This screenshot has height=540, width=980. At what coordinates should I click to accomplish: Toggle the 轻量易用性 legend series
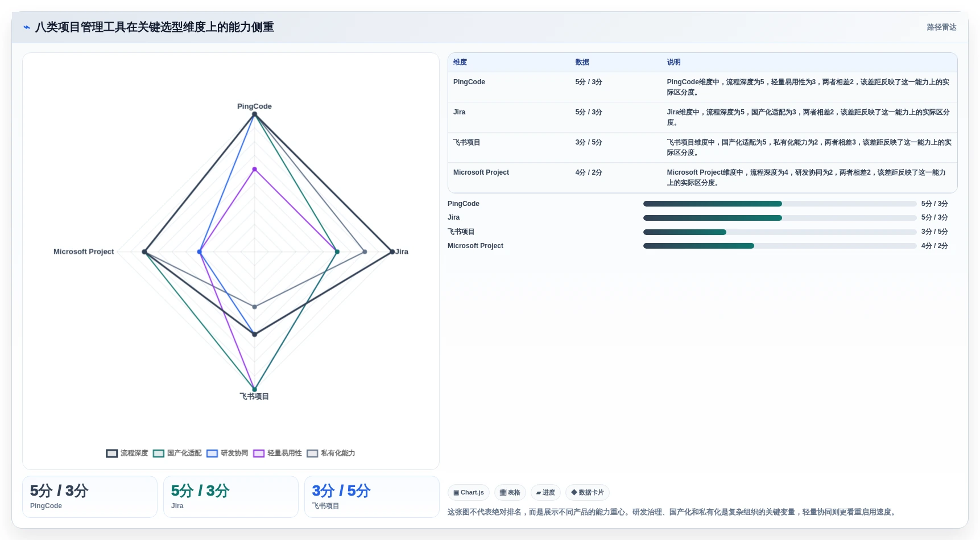coord(277,454)
